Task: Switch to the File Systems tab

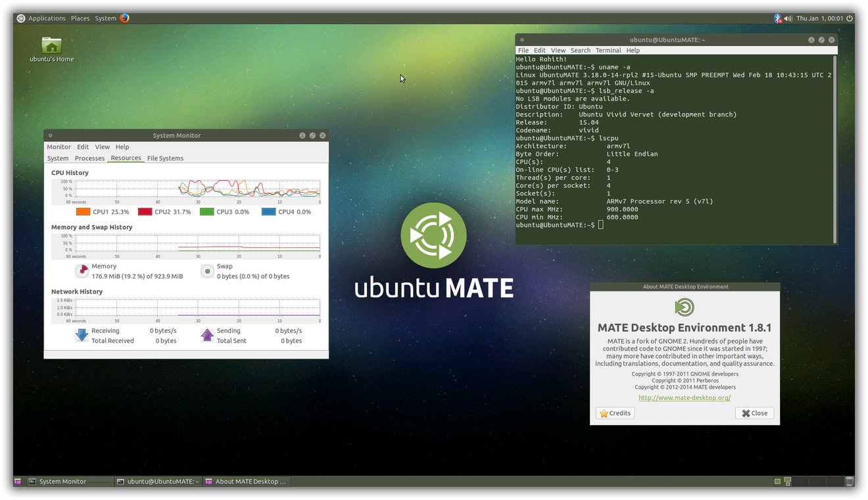Action: click(x=165, y=158)
